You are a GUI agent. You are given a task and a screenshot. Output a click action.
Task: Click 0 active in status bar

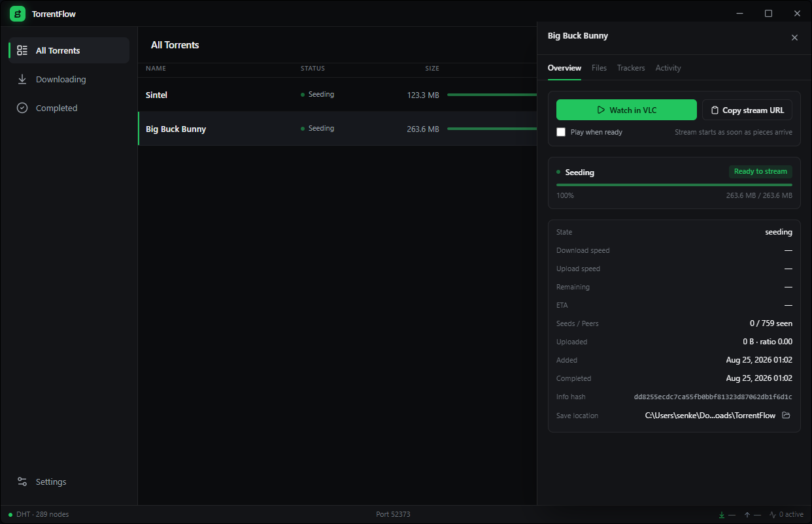[791, 514]
